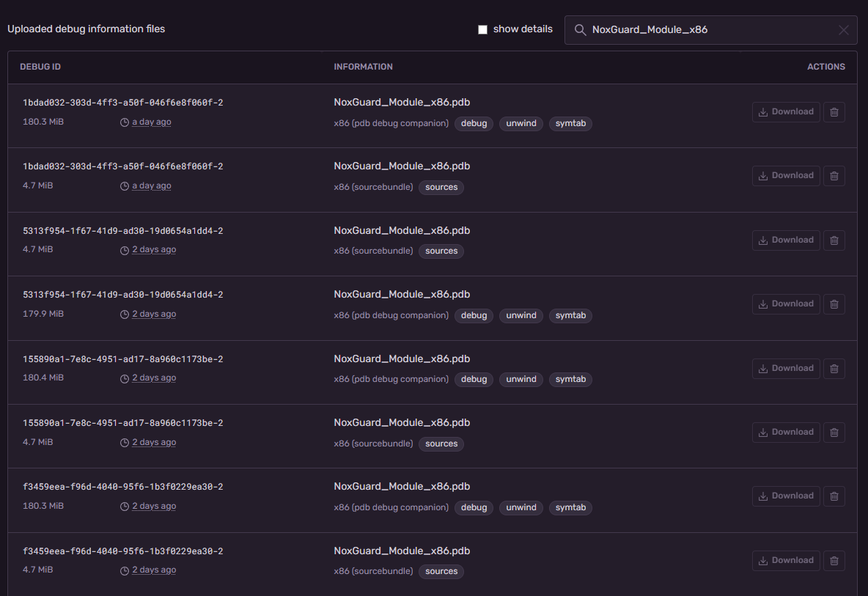Click the sources tag on the 5313f954 row
868x596 pixels.
point(441,251)
